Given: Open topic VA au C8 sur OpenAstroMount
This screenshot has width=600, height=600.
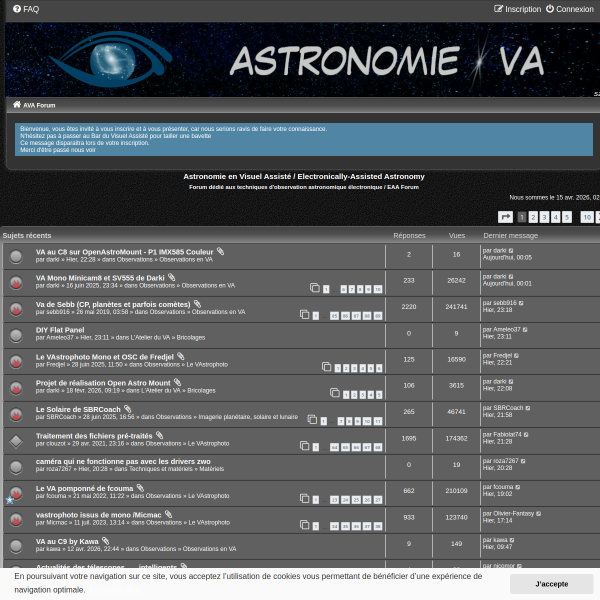Looking at the screenshot, I should (x=124, y=252).
